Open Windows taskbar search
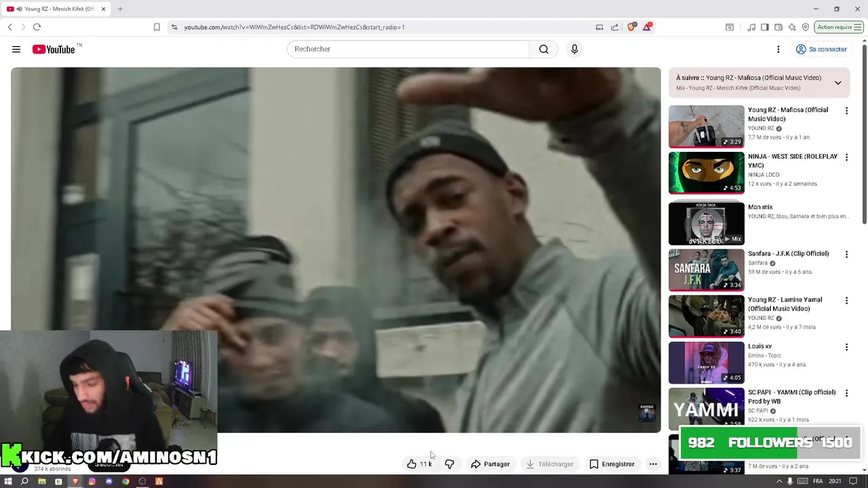868x488 pixels. click(24, 481)
